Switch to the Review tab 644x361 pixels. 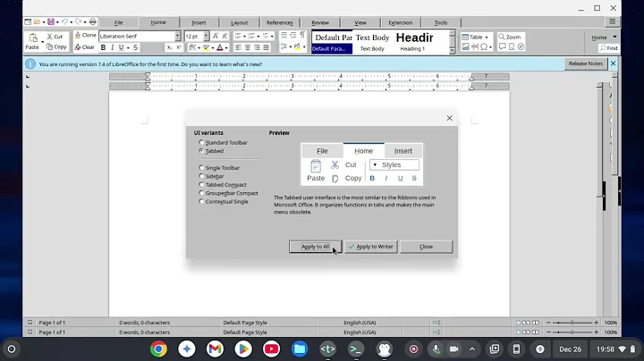pyautogui.click(x=320, y=22)
